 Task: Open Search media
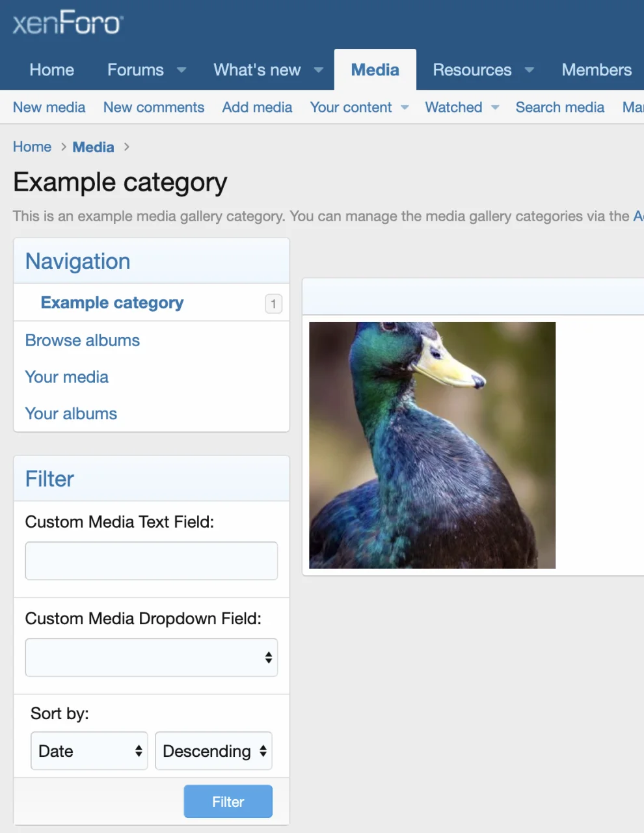click(x=559, y=107)
